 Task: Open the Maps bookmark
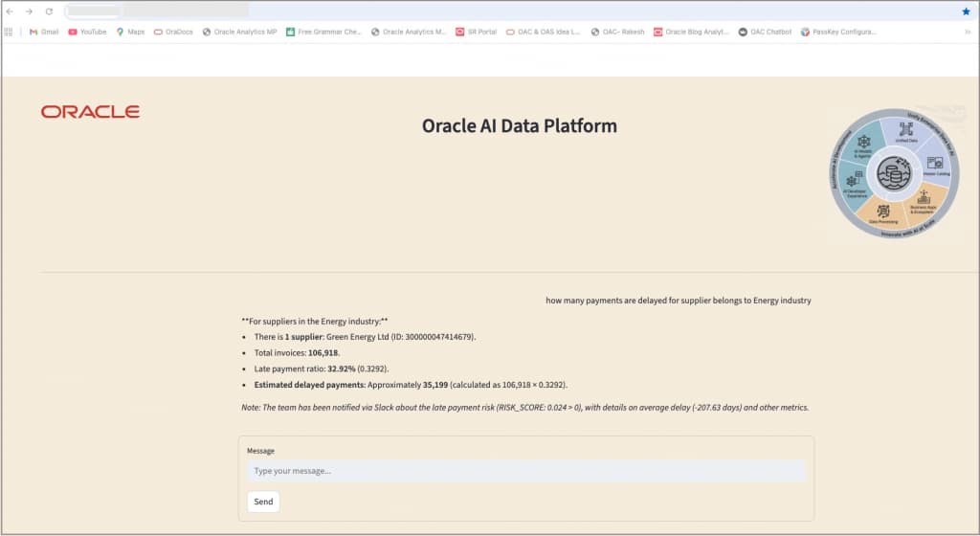(130, 32)
